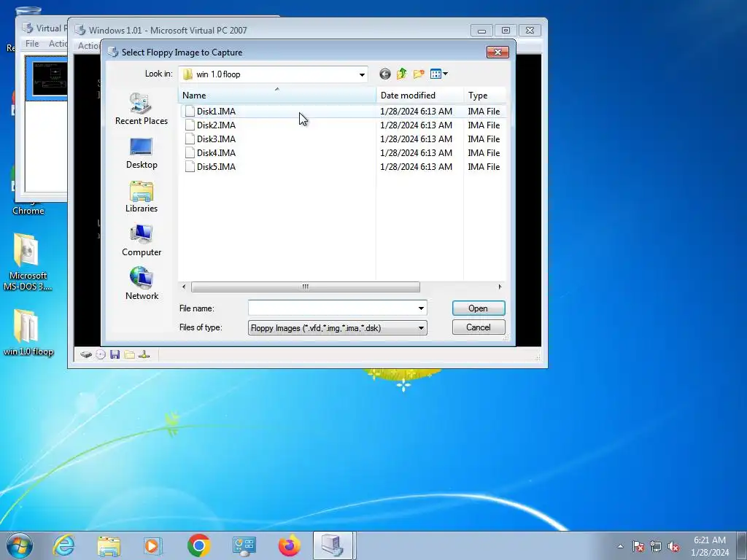Click the horizontal scrollbar thumb in file list
The image size is (747, 560).
point(306,287)
